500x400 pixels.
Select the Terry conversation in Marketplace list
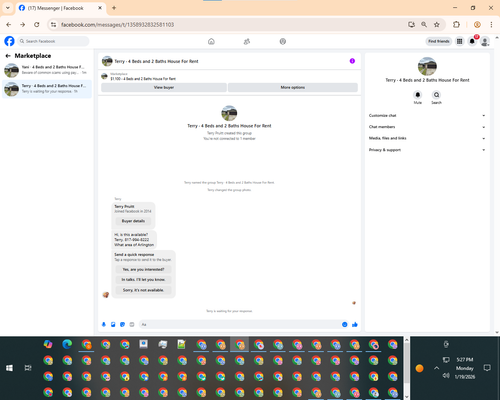tap(47, 89)
